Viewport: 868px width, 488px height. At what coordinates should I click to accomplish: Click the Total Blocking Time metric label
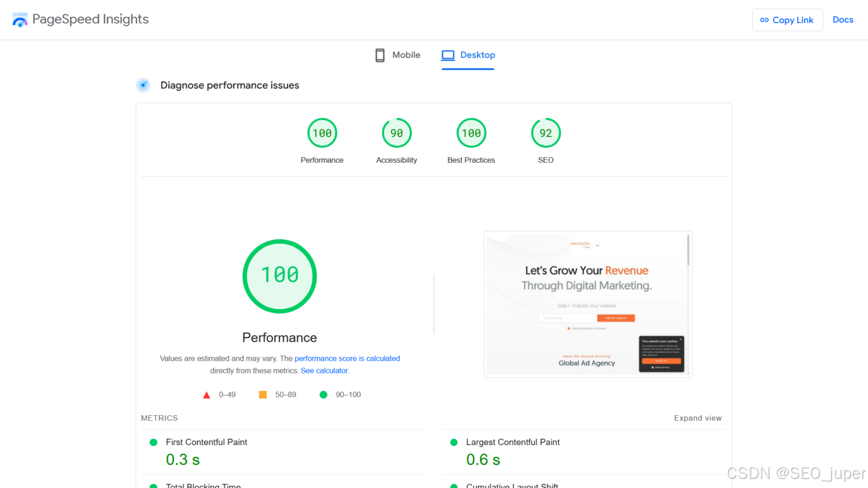(x=203, y=485)
